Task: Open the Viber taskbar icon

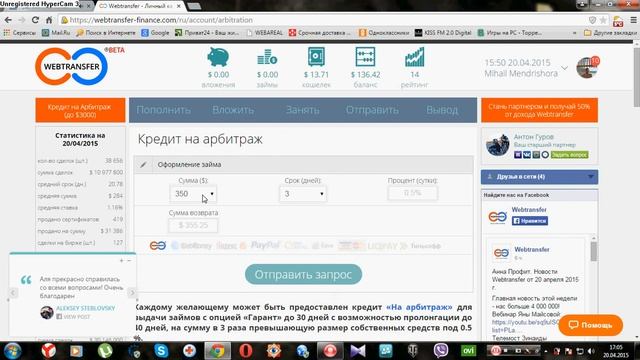Action: coord(441,351)
